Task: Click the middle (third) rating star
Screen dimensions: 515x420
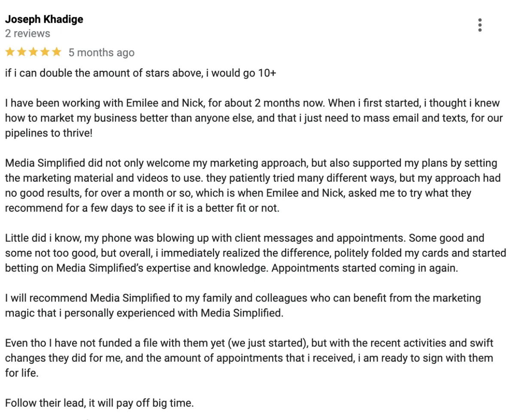Action: pyautogui.click(x=33, y=52)
